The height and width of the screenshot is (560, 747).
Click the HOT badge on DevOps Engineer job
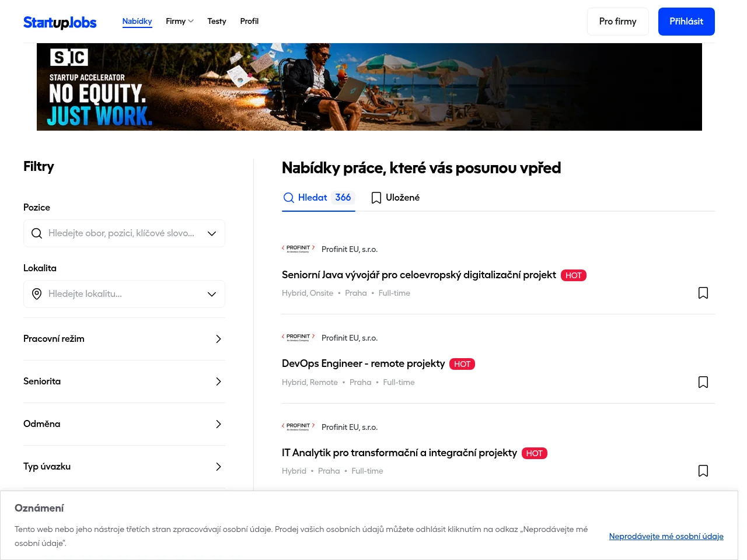tap(462, 364)
